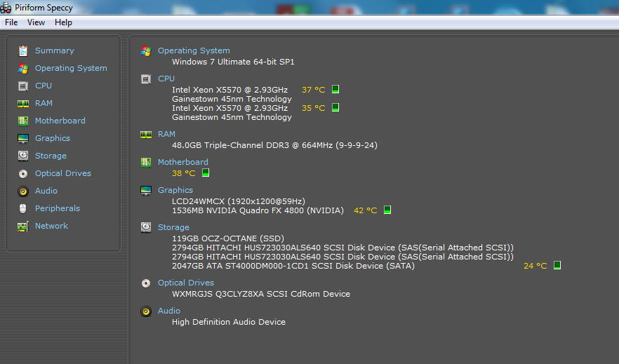
Task: Go to CPU section in sidebar
Action: click(x=44, y=86)
